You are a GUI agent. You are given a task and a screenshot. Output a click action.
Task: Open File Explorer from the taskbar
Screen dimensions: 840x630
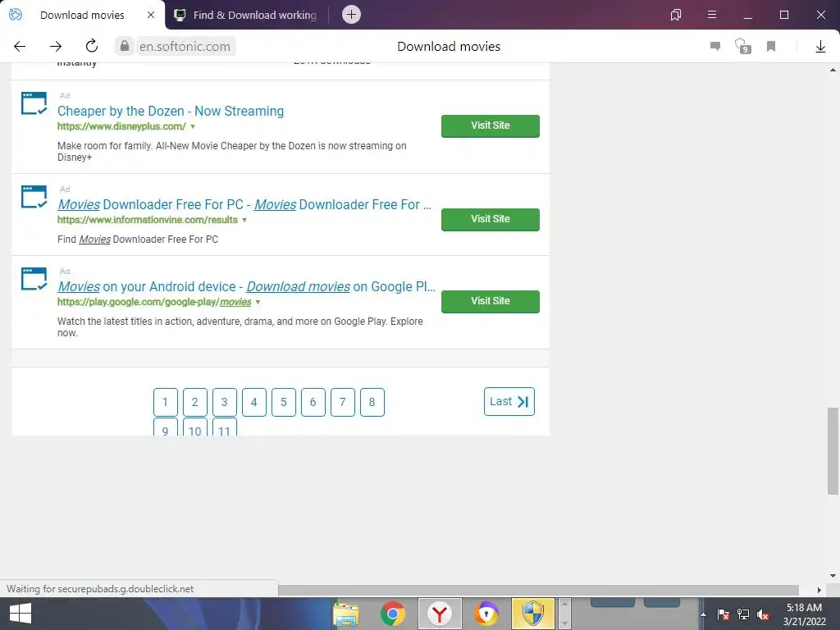346,614
